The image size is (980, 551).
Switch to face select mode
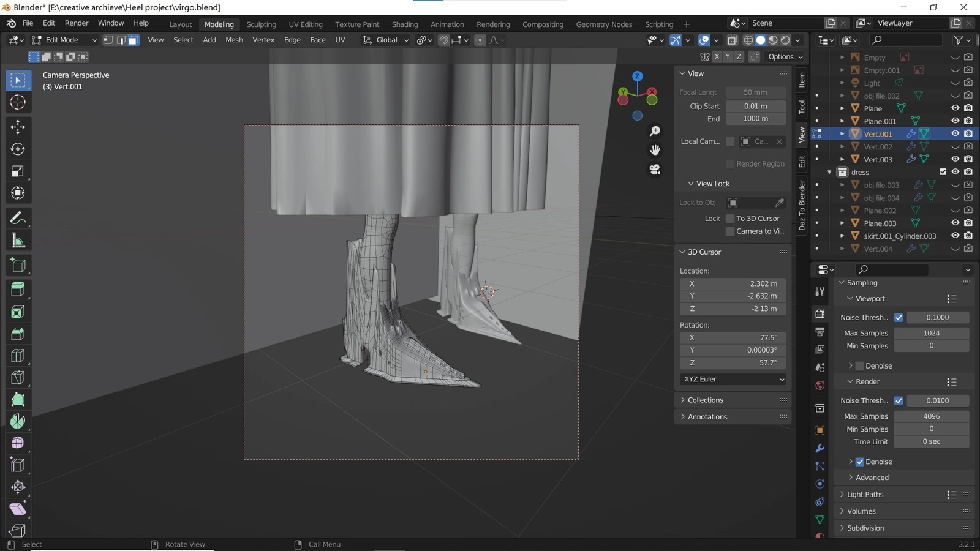(134, 40)
